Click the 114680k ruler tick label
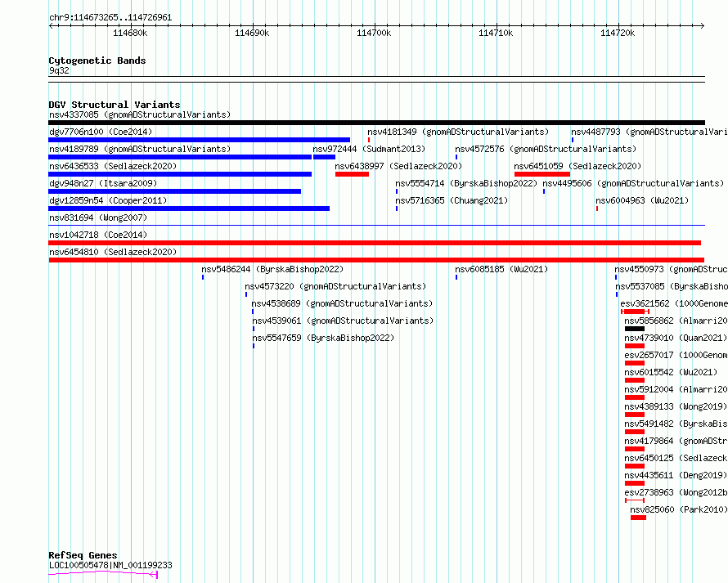The width and height of the screenshot is (728, 583). click(130, 33)
